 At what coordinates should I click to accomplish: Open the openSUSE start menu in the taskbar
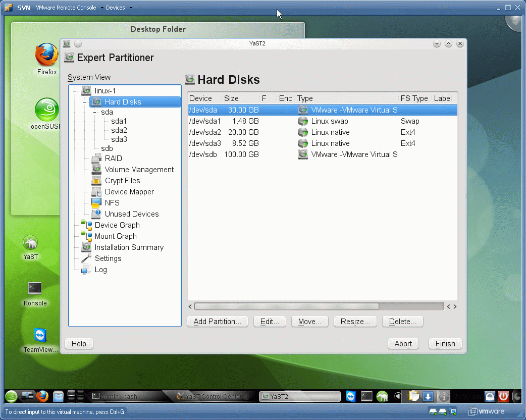11,396
